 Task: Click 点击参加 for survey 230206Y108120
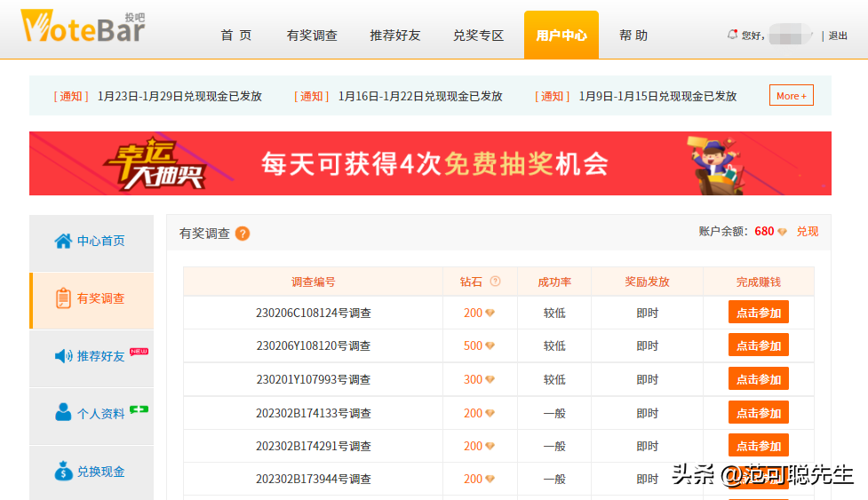pos(759,345)
